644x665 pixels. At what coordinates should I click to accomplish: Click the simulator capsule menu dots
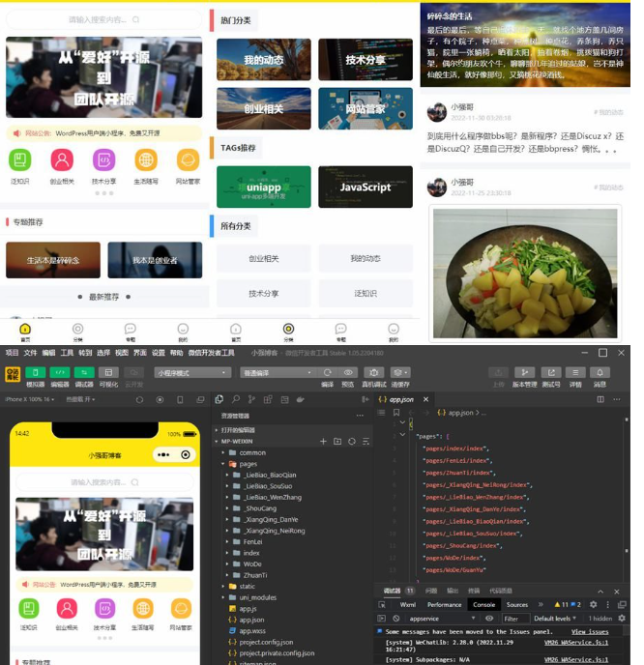point(163,454)
